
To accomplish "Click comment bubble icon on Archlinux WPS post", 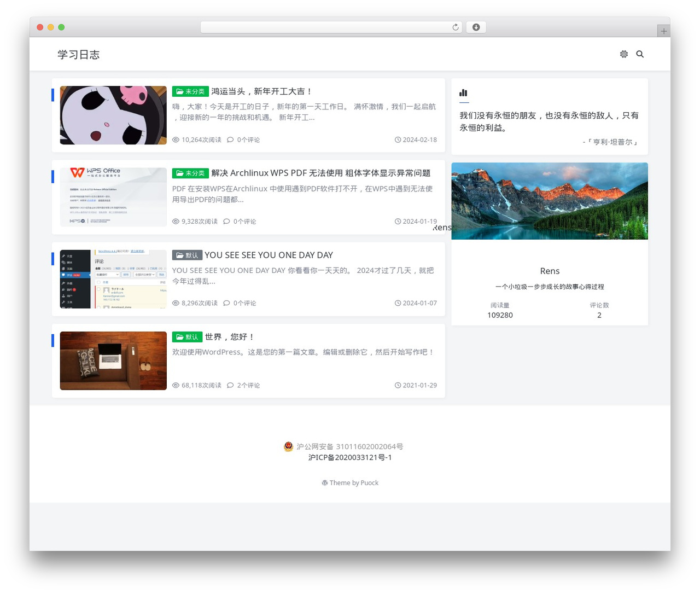I will click(x=226, y=222).
